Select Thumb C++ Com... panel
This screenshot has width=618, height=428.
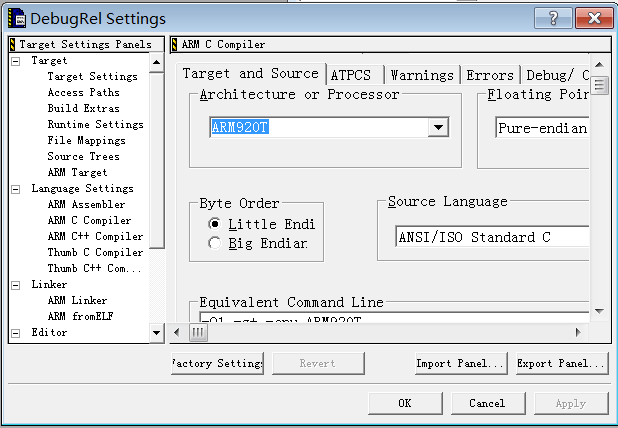tap(94, 268)
